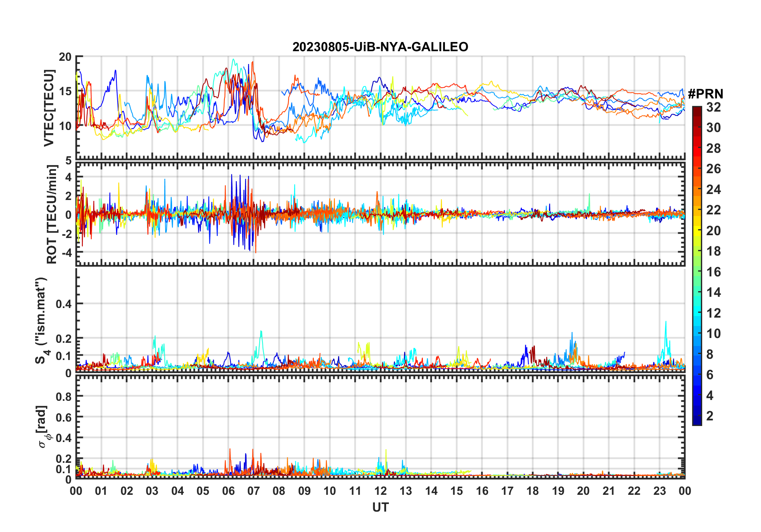Click sigma-phi y-axis tick label 0.8

pyautogui.click(x=64, y=396)
